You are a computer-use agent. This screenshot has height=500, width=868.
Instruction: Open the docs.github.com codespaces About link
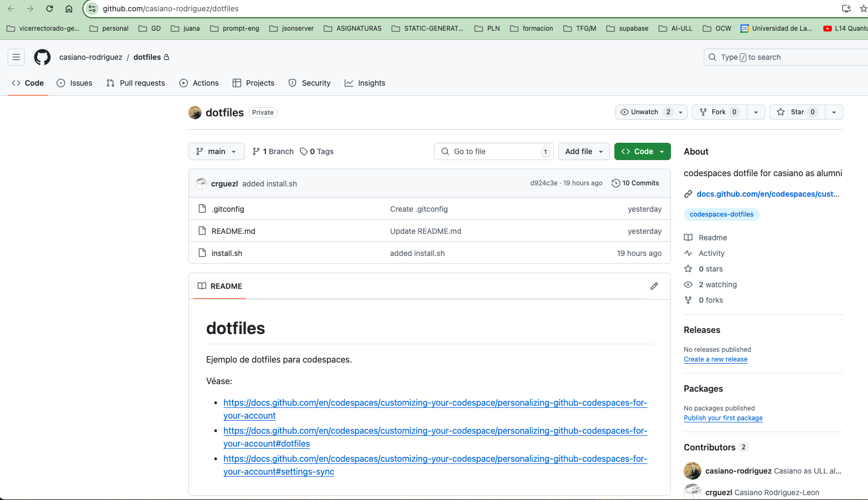pyautogui.click(x=768, y=194)
